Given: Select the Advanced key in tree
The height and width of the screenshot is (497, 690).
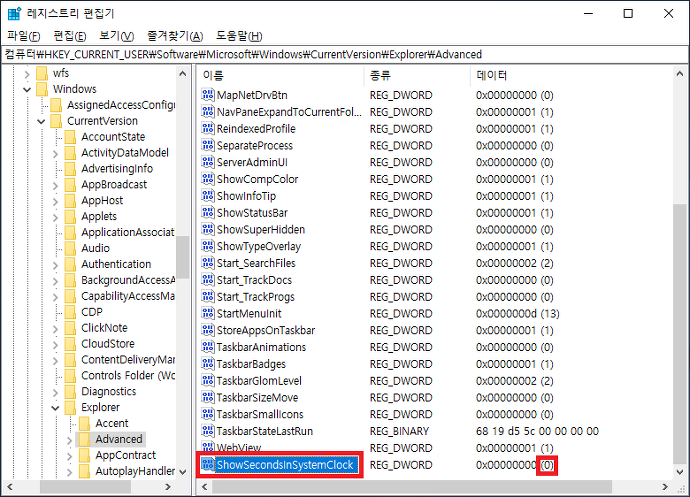Looking at the screenshot, I should pos(119,439).
